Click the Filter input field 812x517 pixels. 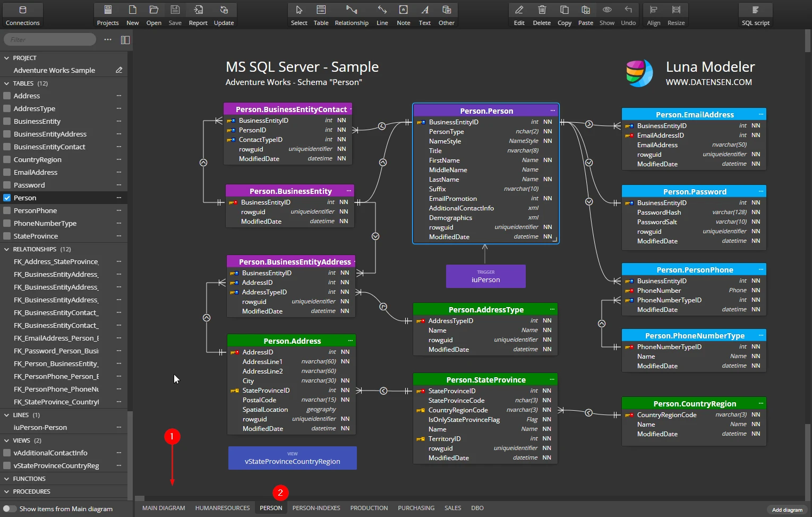(50, 40)
